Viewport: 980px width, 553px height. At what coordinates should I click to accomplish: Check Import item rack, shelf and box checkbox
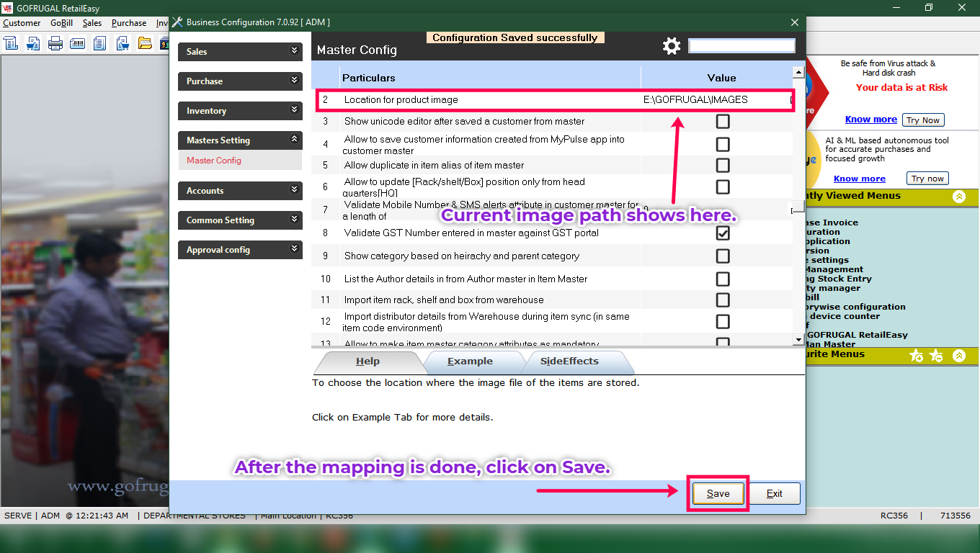pyautogui.click(x=723, y=300)
